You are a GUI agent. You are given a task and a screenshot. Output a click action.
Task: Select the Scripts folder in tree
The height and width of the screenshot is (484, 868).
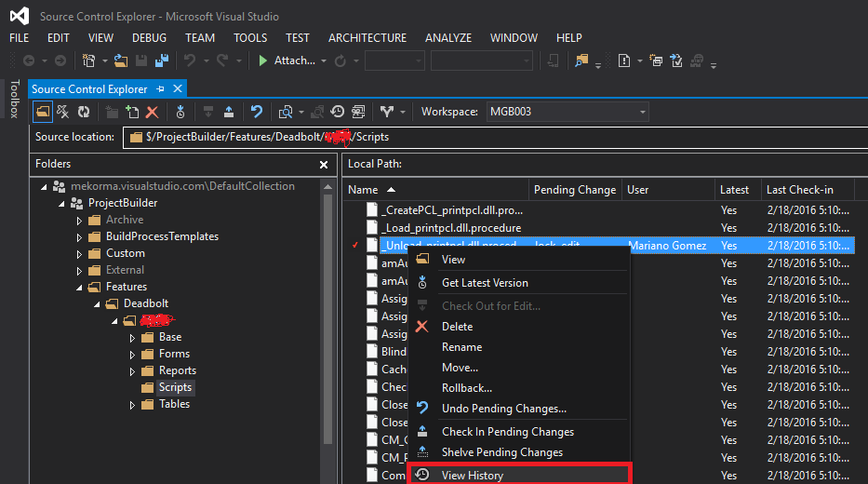coord(175,387)
